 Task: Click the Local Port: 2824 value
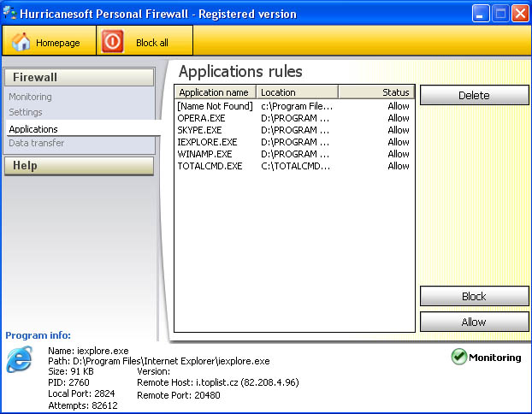(81, 393)
